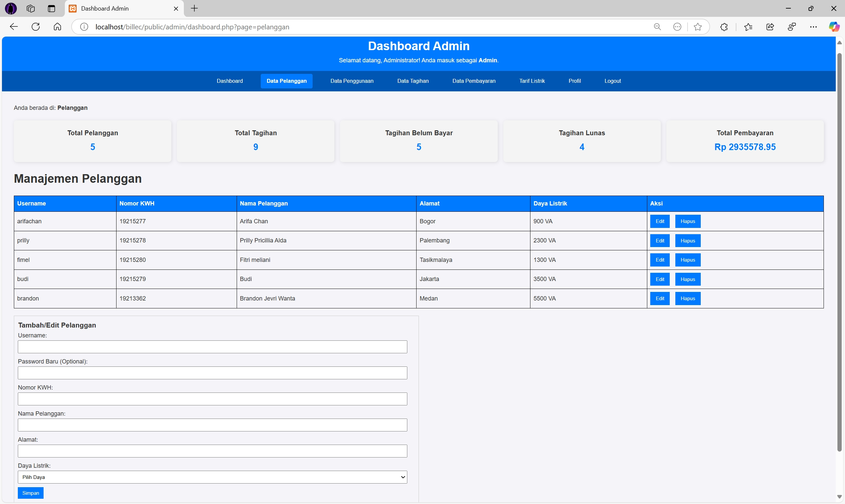Edit the brandon customer row

click(659, 299)
